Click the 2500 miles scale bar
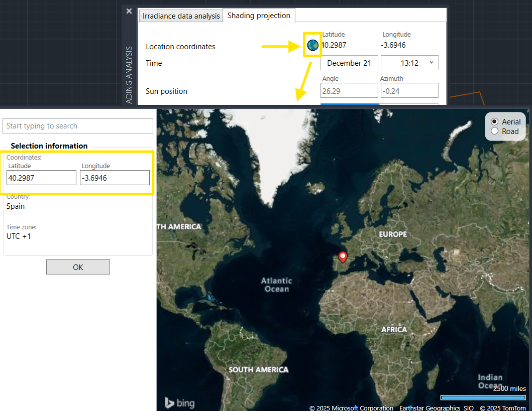Viewport: 532px width, 411px height. 483,397
